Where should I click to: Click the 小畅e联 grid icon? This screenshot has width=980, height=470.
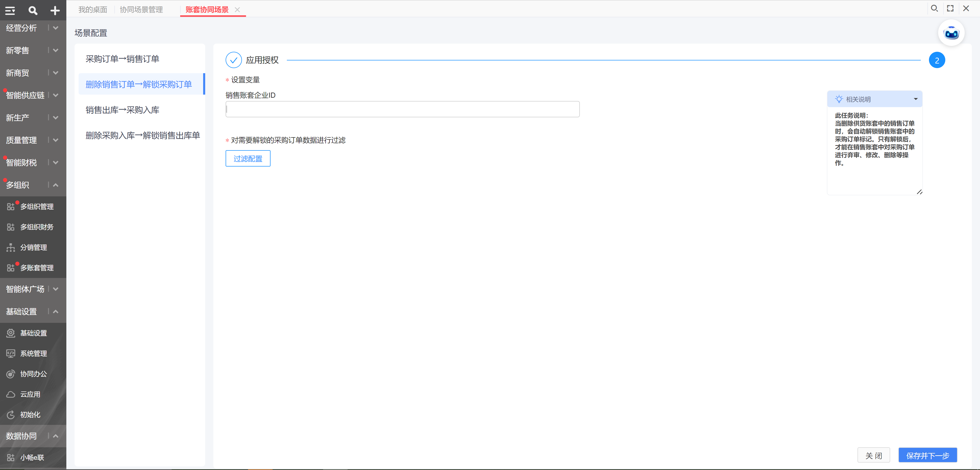[x=11, y=458]
